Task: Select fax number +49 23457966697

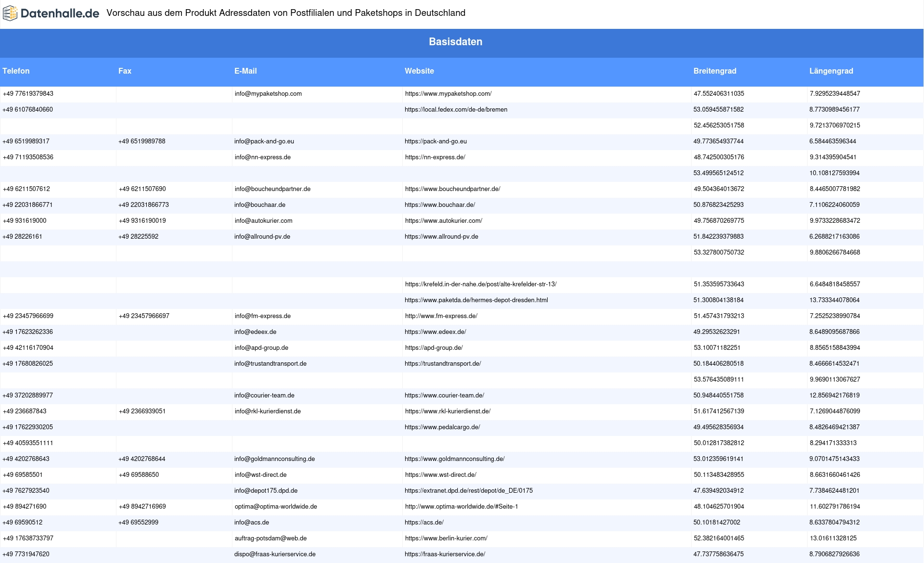Action: tap(144, 316)
